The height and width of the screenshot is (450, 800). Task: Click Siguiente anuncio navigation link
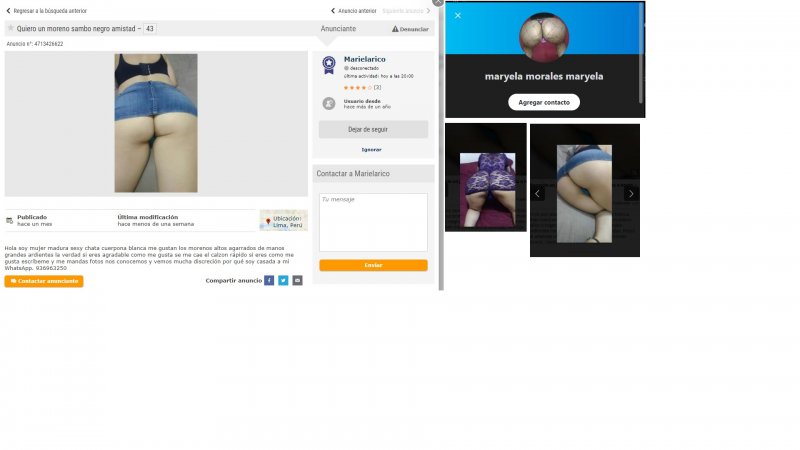[406, 10]
